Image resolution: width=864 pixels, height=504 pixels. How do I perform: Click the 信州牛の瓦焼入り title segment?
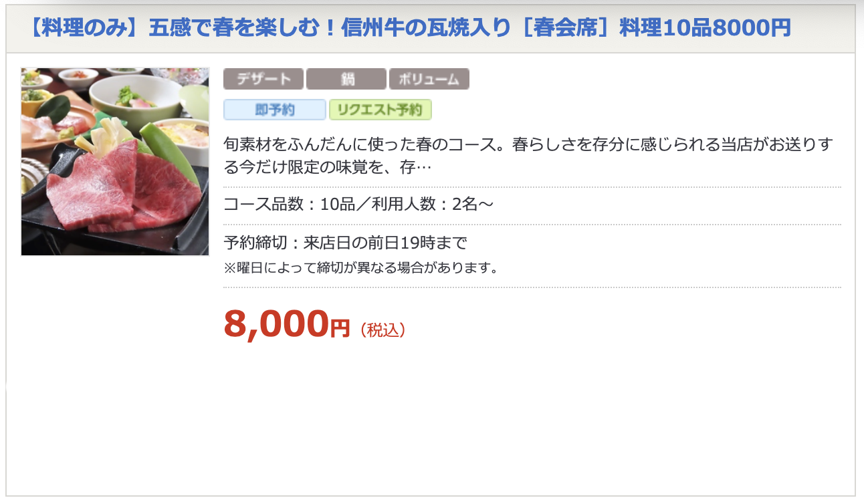click(426, 29)
